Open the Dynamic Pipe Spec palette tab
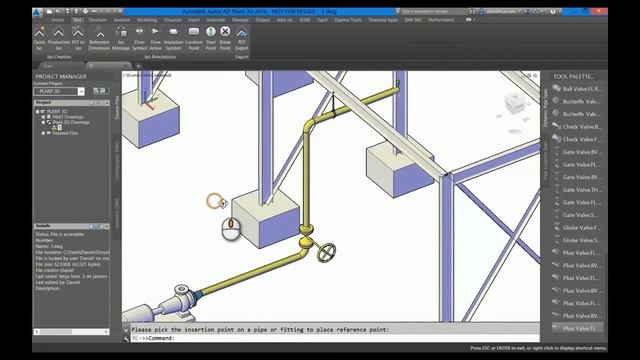This screenshot has width=640, height=360. (x=546, y=109)
